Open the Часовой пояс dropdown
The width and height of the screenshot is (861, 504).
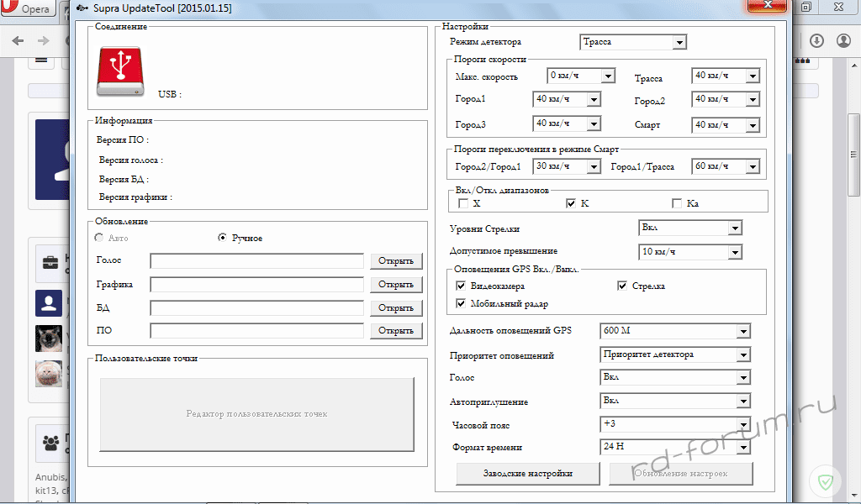click(x=675, y=424)
